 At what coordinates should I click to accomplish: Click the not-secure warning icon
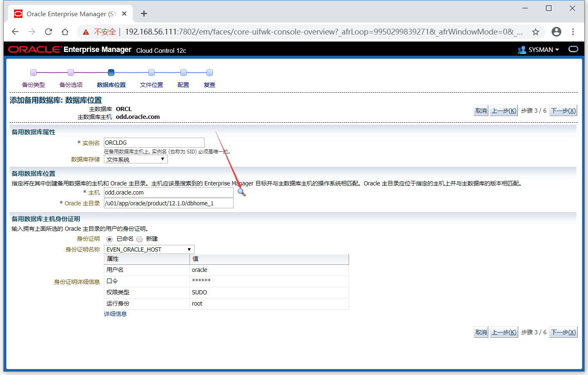tap(86, 32)
